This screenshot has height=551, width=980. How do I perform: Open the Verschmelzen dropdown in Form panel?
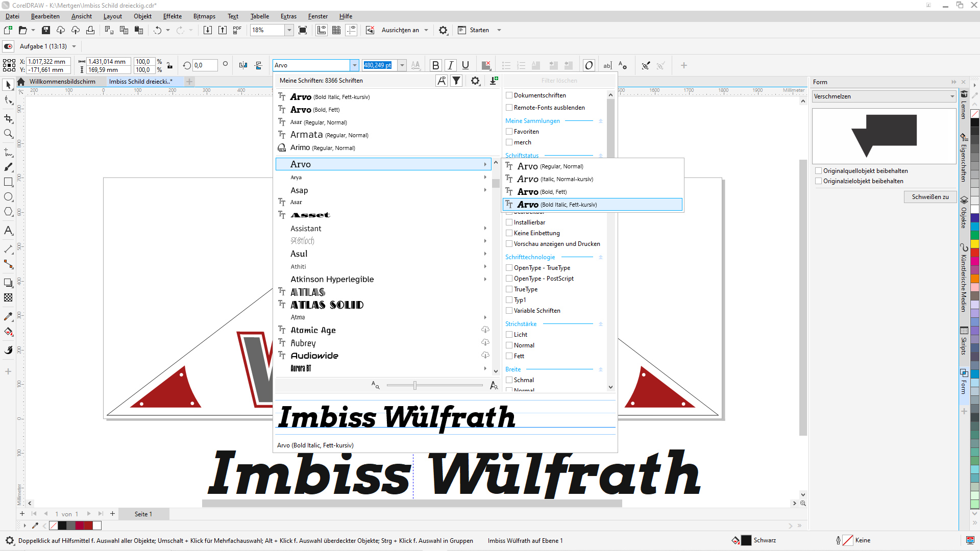pyautogui.click(x=884, y=96)
